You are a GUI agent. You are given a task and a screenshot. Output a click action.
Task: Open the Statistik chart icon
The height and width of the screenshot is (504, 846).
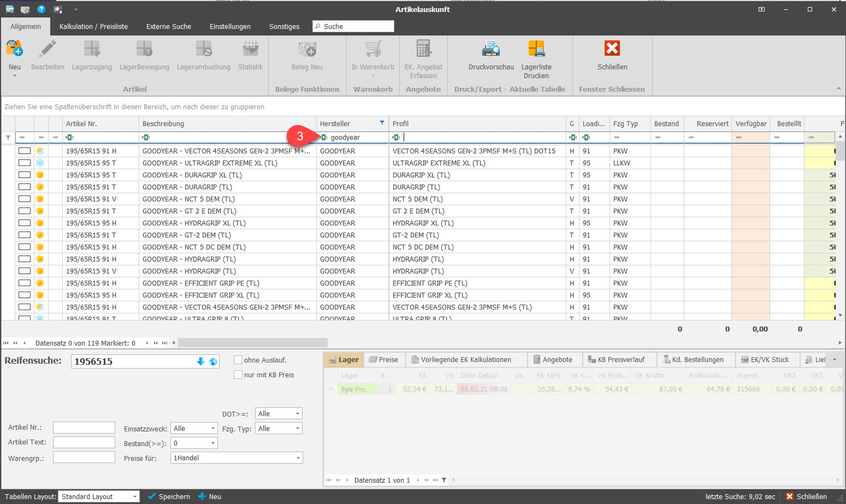tap(251, 49)
